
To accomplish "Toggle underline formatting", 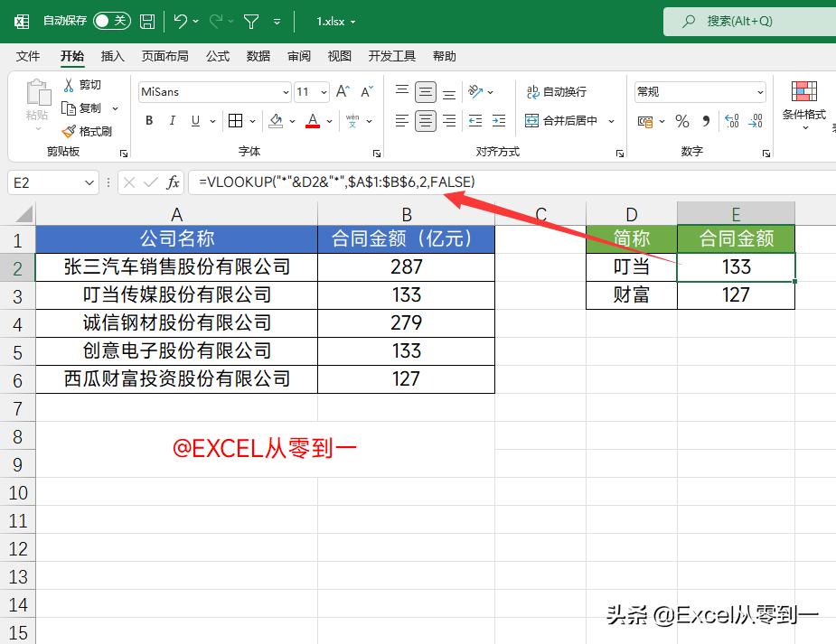I will coord(193,120).
